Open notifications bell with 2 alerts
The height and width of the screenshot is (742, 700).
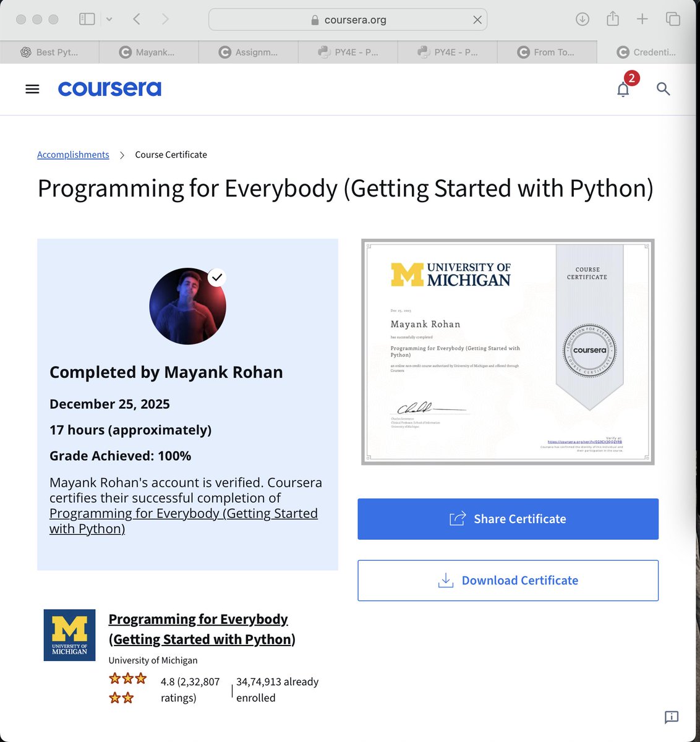pyautogui.click(x=623, y=89)
